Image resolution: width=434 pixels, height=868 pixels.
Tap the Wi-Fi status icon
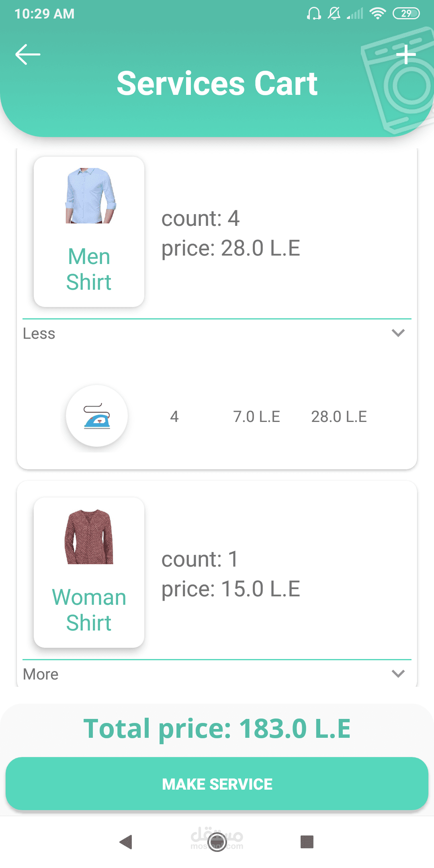(377, 14)
